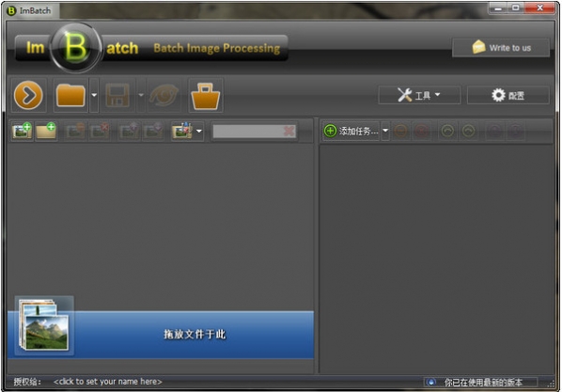Open the 工具 tools menu
The width and height of the screenshot is (562, 392).
[419, 95]
